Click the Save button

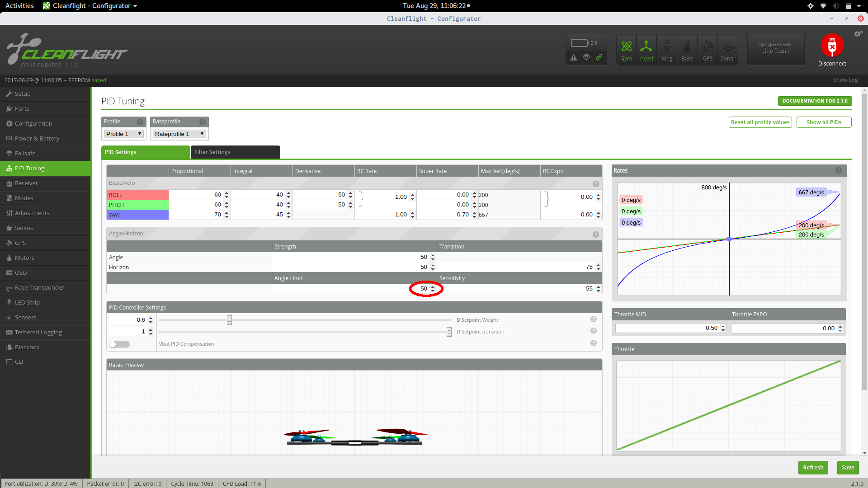(x=848, y=467)
